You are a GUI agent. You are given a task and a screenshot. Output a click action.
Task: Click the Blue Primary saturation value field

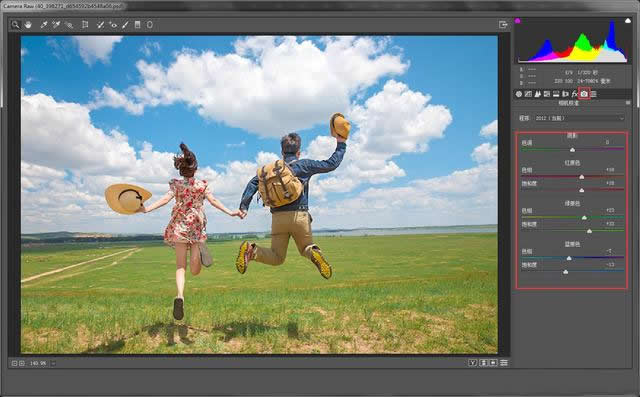pyautogui.click(x=610, y=265)
